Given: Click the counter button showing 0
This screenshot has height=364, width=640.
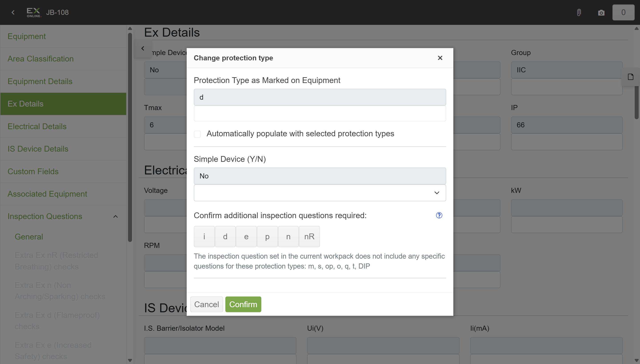Looking at the screenshot, I should (623, 12).
